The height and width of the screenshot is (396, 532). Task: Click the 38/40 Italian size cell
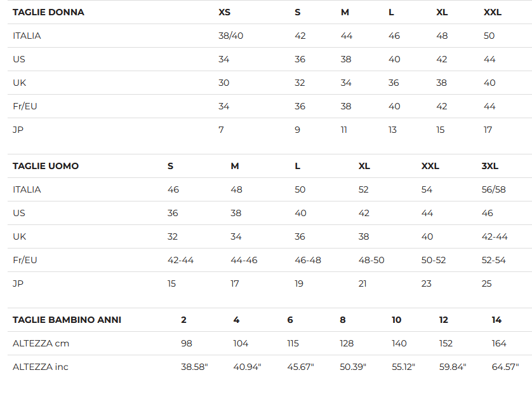[230, 36]
